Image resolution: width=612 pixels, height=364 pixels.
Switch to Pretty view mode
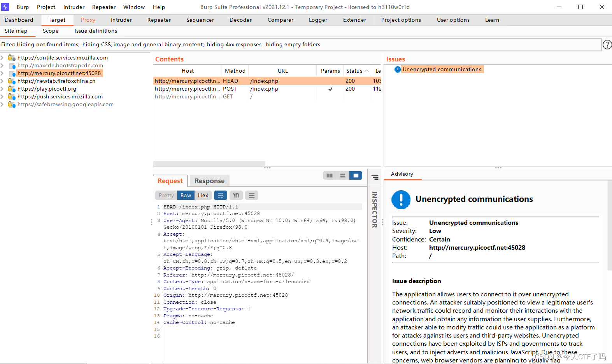point(166,195)
